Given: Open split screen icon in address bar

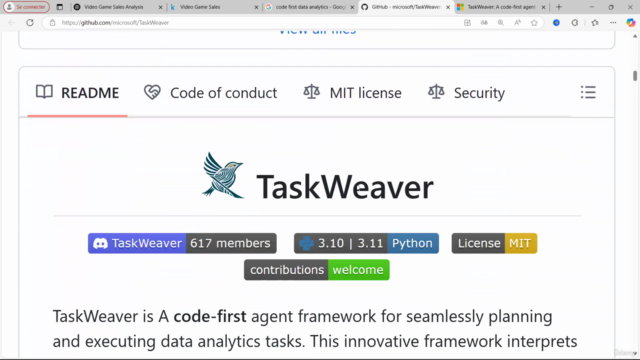Looking at the screenshot, I should (x=467, y=23).
